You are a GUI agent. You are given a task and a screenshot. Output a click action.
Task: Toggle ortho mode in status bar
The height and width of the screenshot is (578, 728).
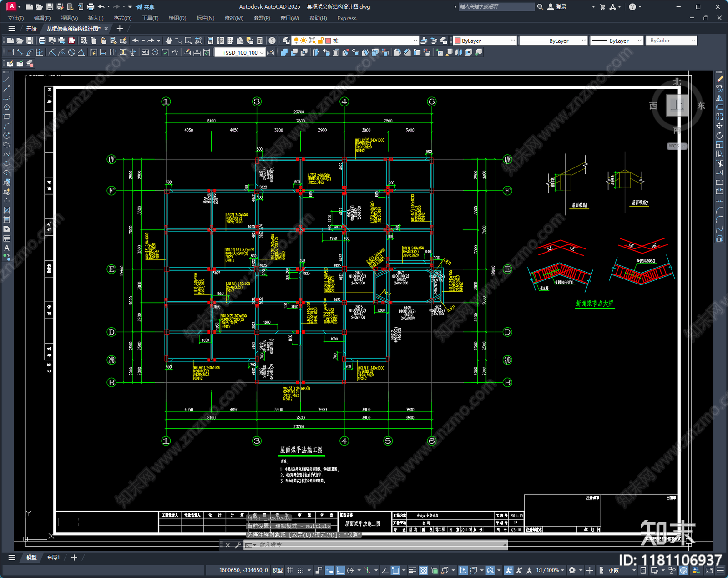tap(340, 570)
